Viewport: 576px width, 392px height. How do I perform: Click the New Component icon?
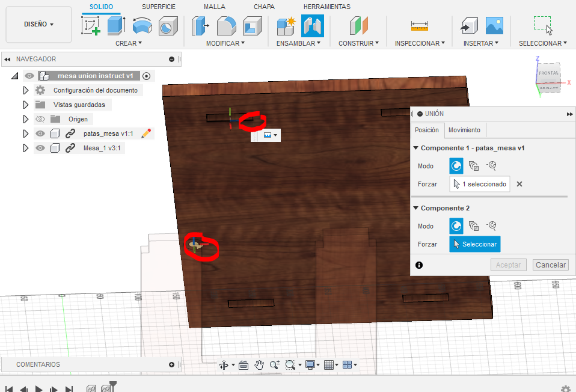286,26
